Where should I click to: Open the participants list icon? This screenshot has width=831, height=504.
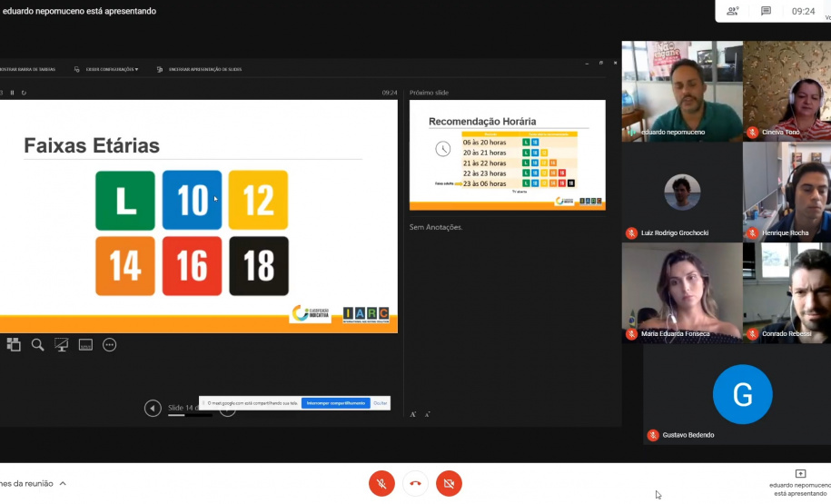pyautogui.click(x=732, y=11)
